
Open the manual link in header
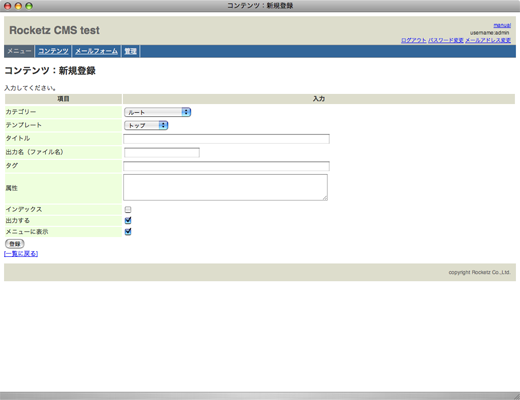pos(502,25)
